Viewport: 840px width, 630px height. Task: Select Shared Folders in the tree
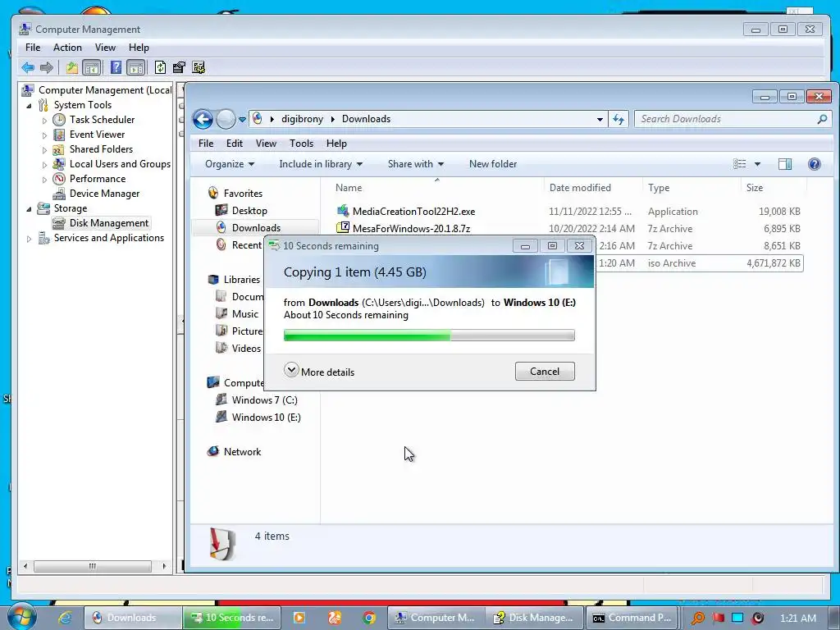(101, 149)
